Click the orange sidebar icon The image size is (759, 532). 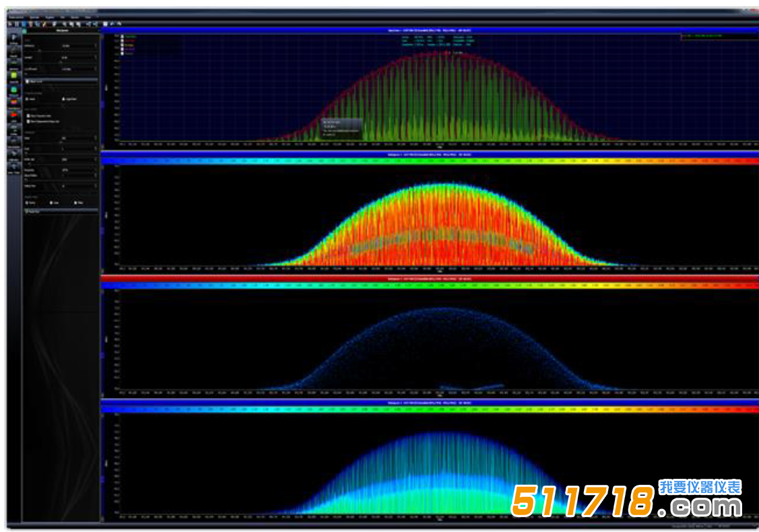point(14,102)
